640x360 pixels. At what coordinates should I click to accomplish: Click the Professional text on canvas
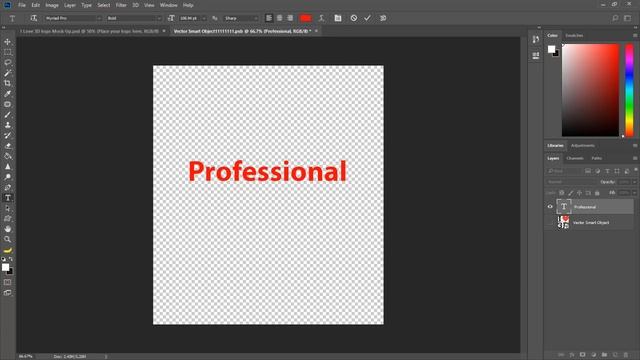pos(267,171)
